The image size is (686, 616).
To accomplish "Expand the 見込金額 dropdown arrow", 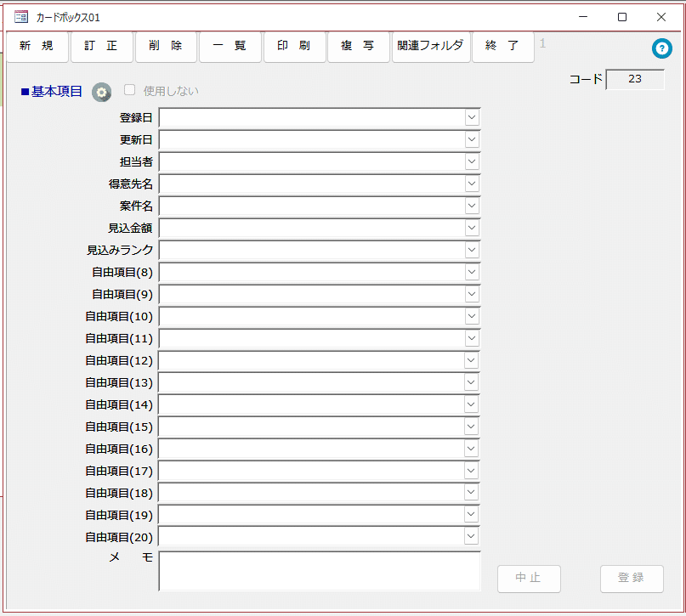I will [472, 228].
